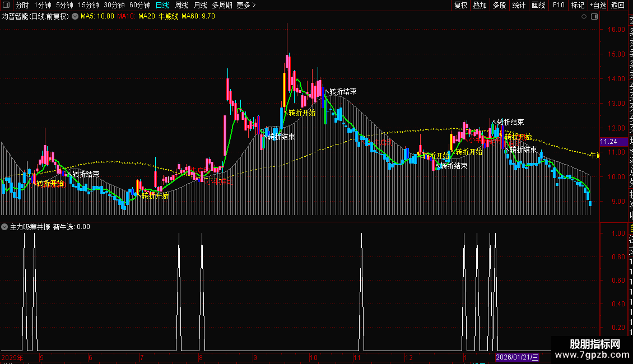Open the 主力吸筹共振 indicator dropdown
Viewport: 633px width, 364px height.
(x=4, y=227)
